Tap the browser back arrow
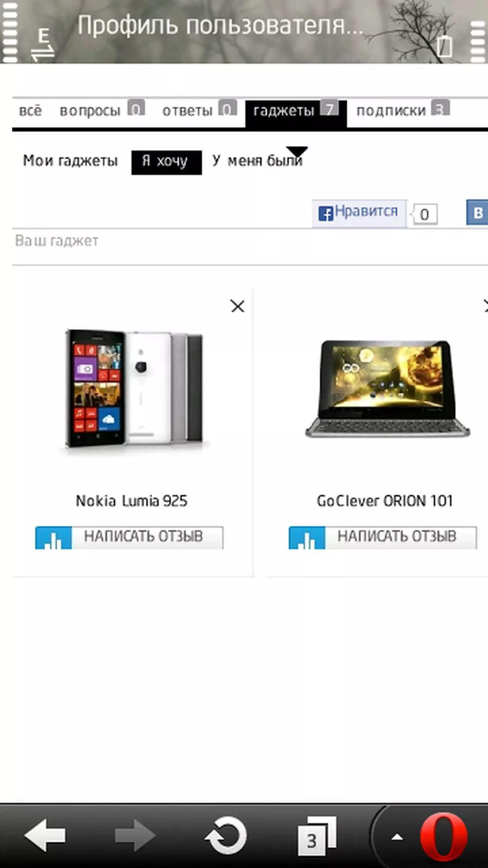The width and height of the screenshot is (488, 868). tap(45, 836)
